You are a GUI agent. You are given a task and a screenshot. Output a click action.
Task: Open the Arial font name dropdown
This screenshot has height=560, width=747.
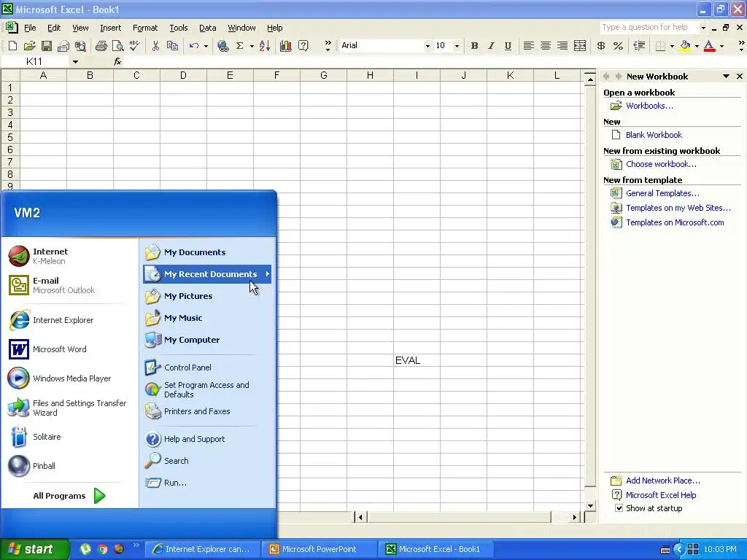point(427,46)
